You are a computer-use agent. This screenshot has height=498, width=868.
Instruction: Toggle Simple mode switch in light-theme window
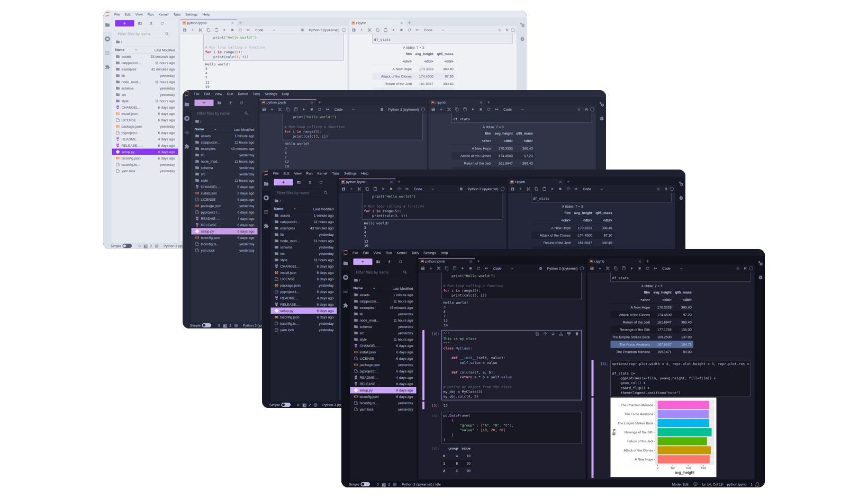pos(127,246)
